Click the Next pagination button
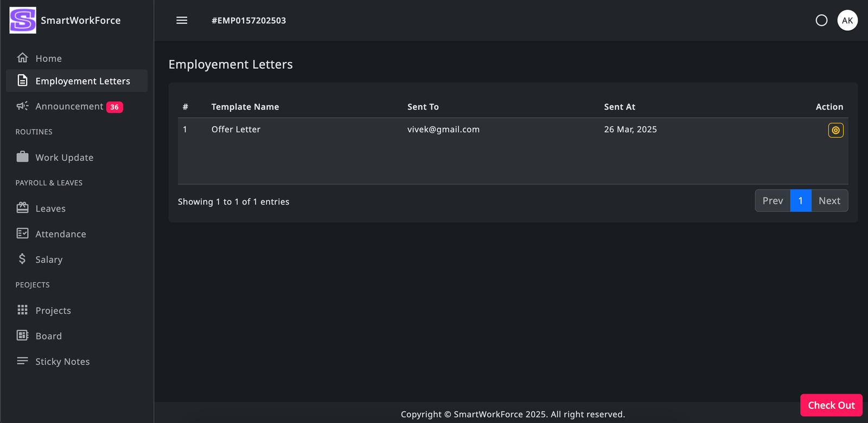 point(829,201)
